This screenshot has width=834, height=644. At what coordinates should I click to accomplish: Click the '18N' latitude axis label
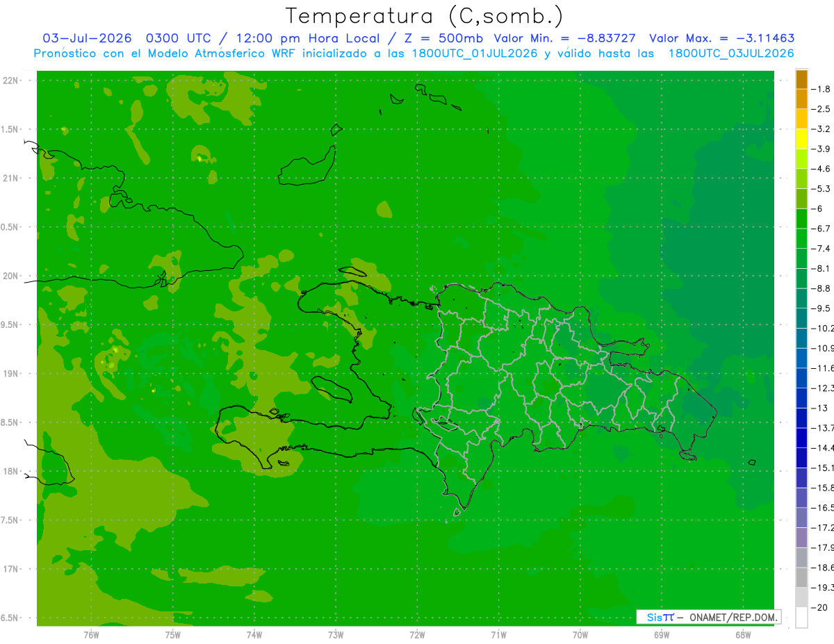pos(10,471)
